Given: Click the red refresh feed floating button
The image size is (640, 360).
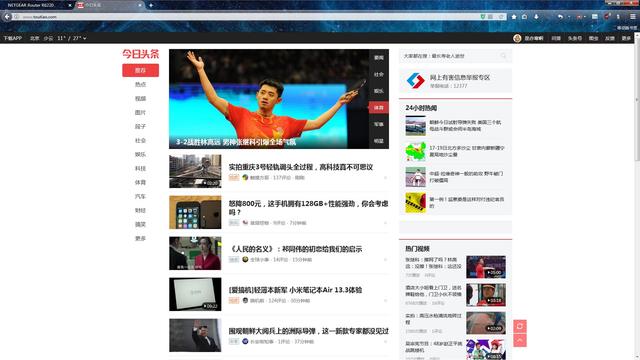Looking at the screenshot, I should (520, 327).
